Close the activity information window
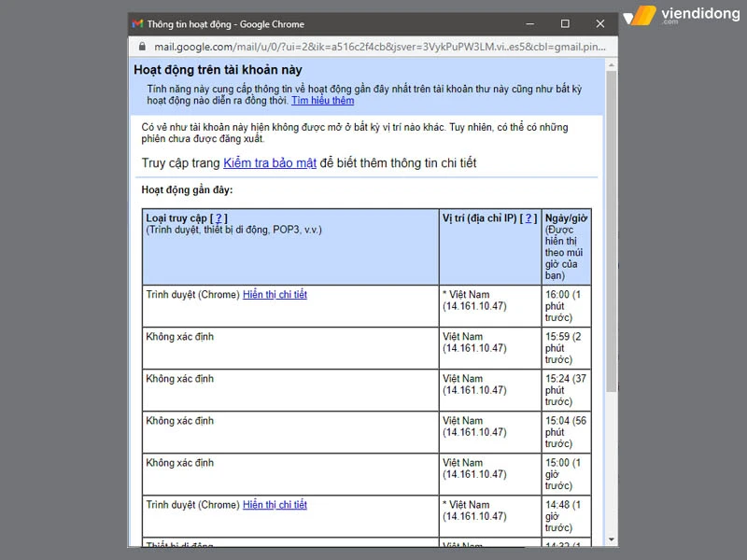The width and height of the screenshot is (747, 560). [x=599, y=23]
